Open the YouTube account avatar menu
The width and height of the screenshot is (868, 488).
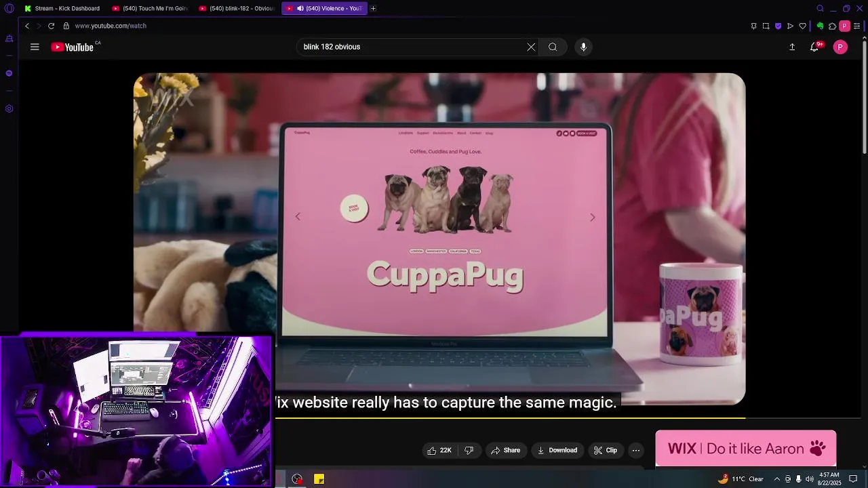coord(840,47)
